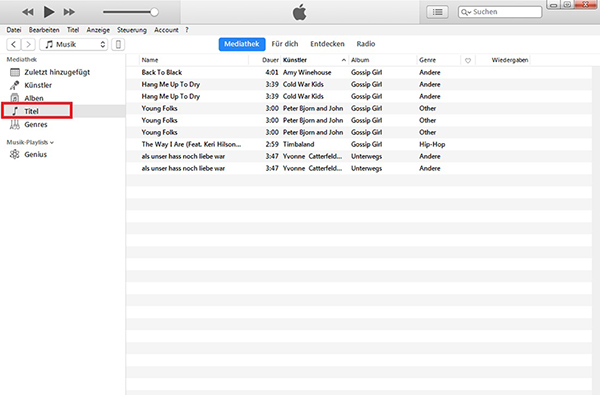
Task: Open the Musik media type dropdown
Action: point(73,44)
